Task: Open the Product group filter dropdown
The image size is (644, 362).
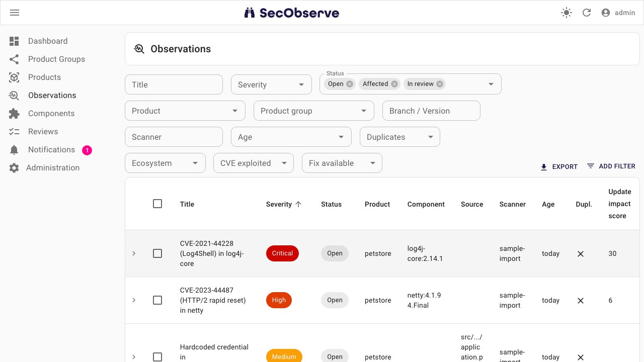Action: click(x=314, y=111)
